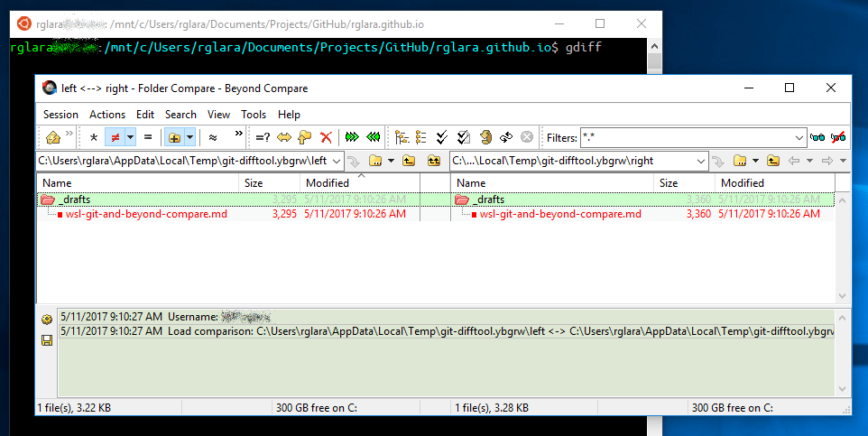Open the Session menu
This screenshot has width=868, height=436.
click(x=60, y=115)
